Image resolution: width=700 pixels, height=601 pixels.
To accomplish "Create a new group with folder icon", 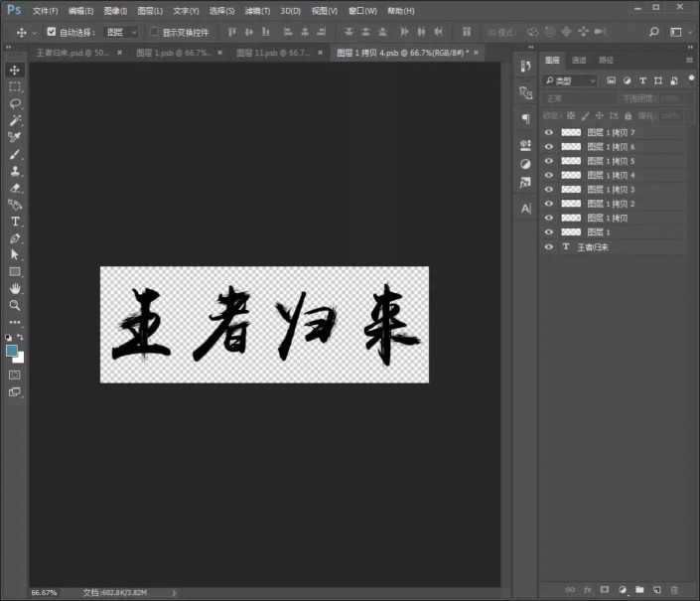I will pos(640,589).
